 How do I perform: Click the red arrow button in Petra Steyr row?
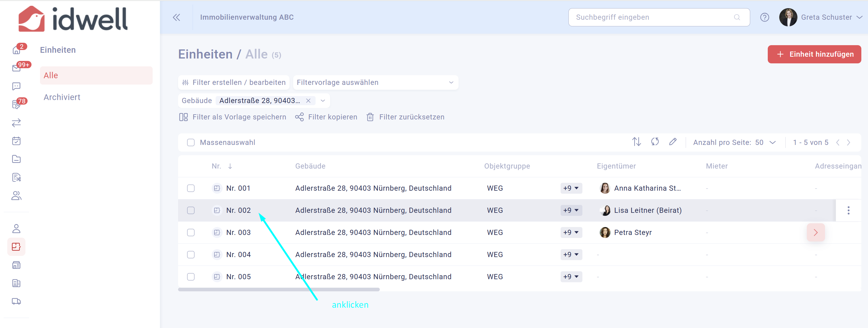tap(815, 232)
